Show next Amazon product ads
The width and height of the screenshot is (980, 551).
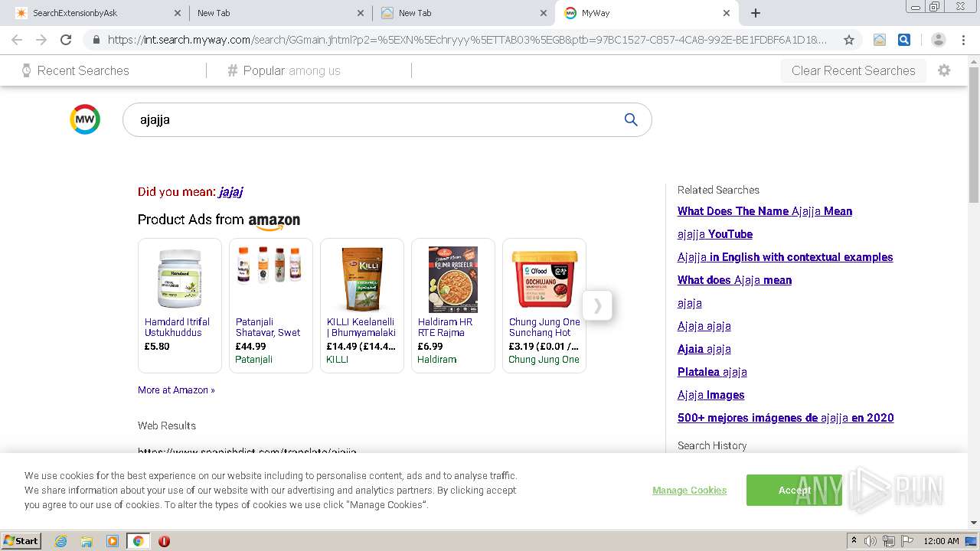597,306
